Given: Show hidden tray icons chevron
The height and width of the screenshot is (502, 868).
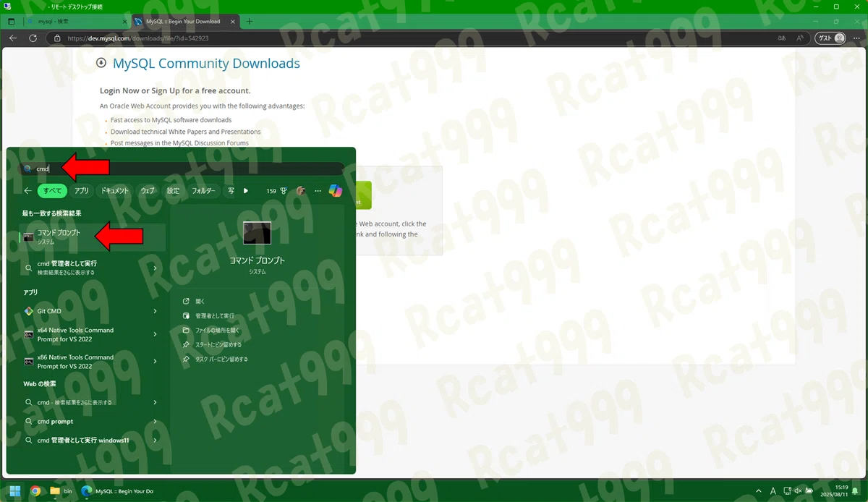Looking at the screenshot, I should tap(759, 491).
